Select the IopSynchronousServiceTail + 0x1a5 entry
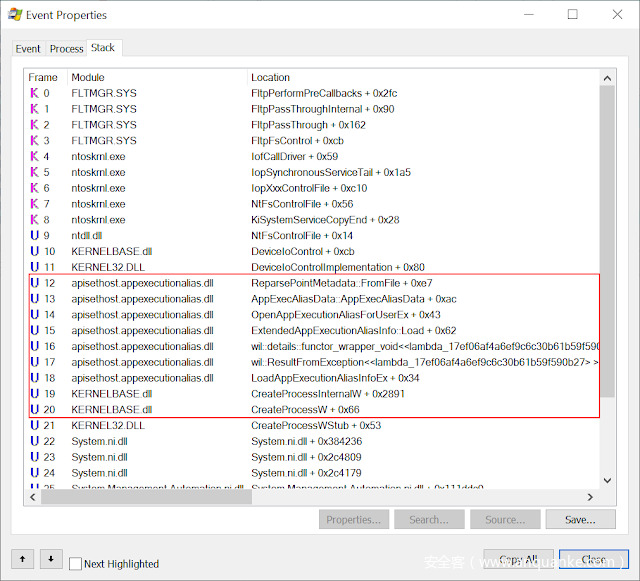The width and height of the screenshot is (640, 581). [x=331, y=172]
